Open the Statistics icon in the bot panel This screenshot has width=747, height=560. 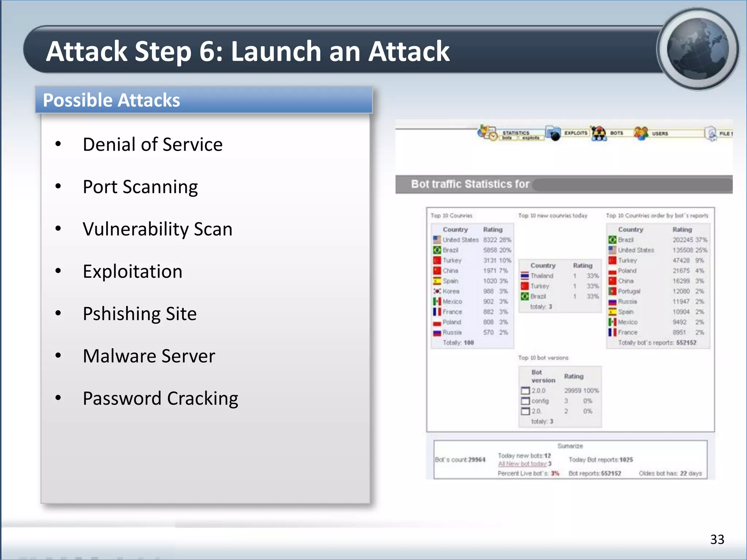(488, 133)
